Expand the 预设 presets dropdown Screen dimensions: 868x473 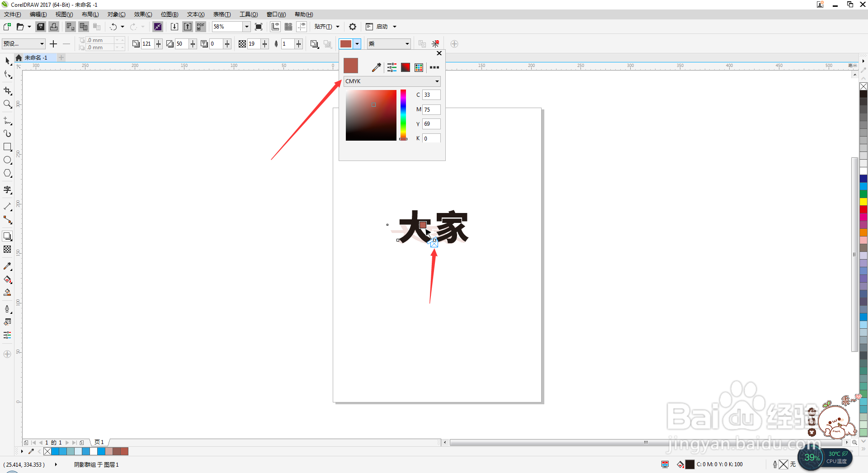pos(42,44)
